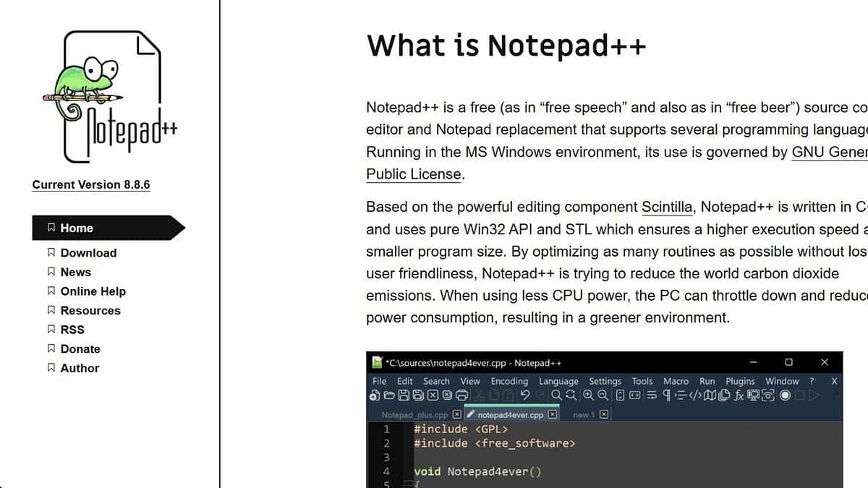Click the code "void Notepad4ever()"
Image resolution: width=868 pixels, height=488 pixels.
pos(477,471)
